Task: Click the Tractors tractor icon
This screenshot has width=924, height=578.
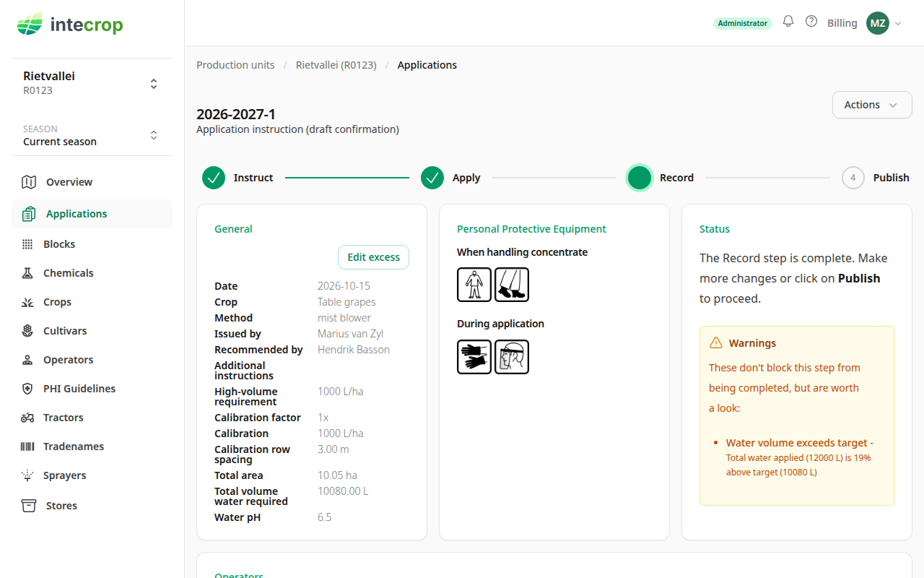Action: coord(27,418)
